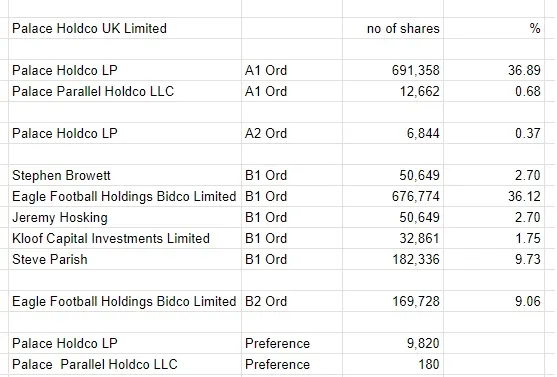Select the 'Palace Parallel Holdco LLC' A1 Ord name cell

click(125, 91)
